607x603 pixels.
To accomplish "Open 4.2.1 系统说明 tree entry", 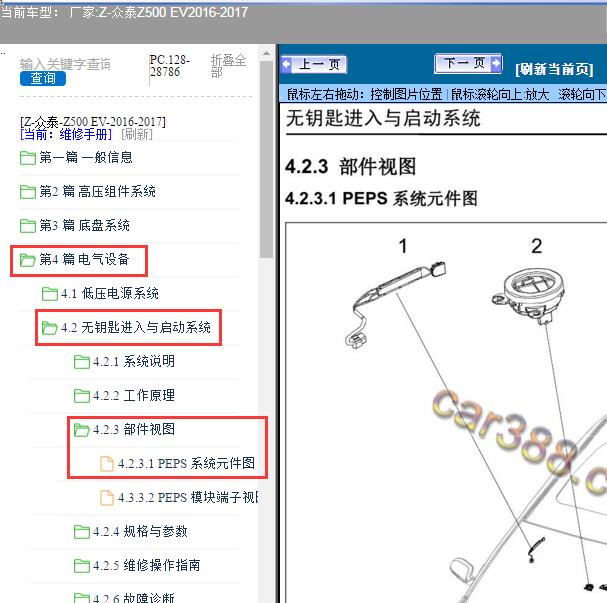I will 134,361.
